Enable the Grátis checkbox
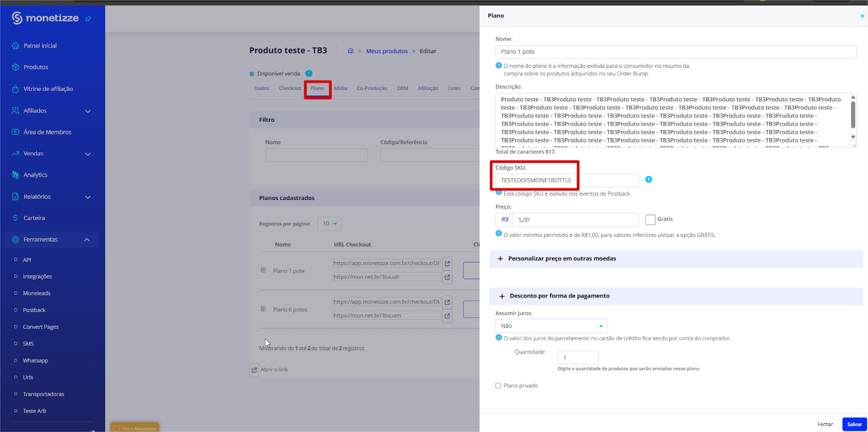 click(650, 220)
